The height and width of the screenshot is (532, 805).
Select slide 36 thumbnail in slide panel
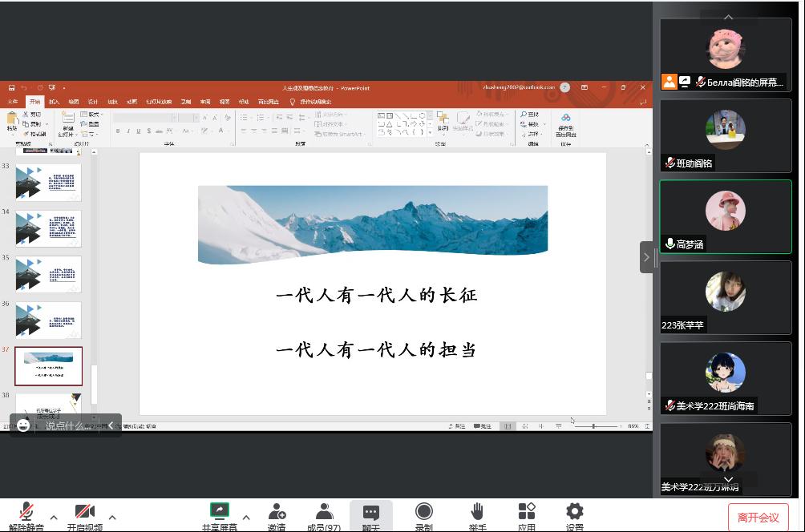click(x=49, y=320)
